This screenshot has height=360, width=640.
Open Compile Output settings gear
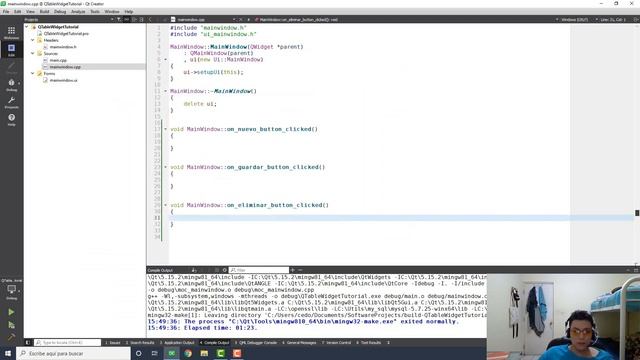point(224,270)
